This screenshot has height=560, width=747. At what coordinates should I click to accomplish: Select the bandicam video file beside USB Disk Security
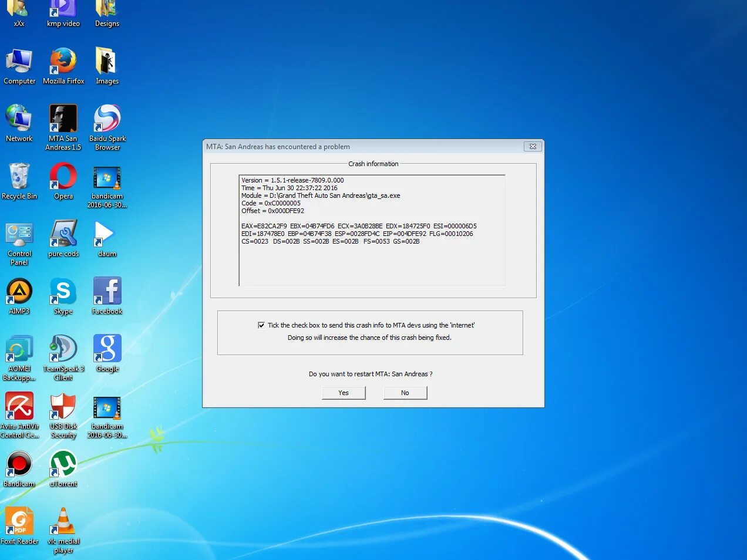(107, 417)
